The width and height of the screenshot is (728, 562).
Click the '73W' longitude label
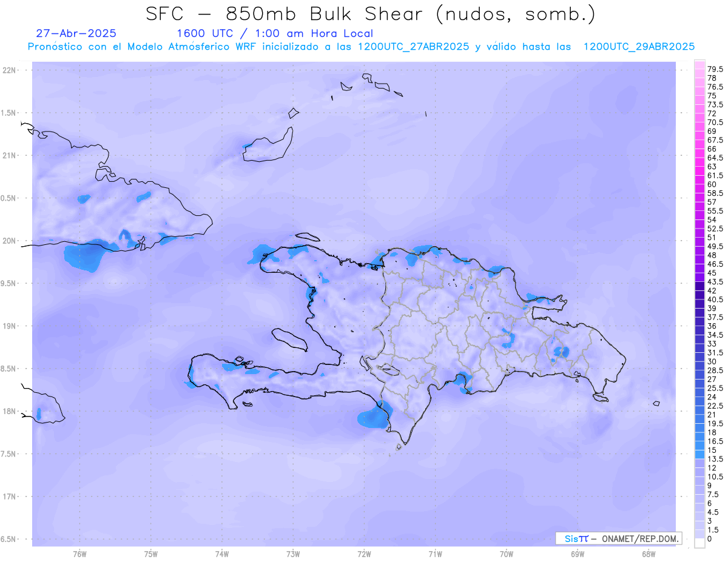[x=293, y=554]
